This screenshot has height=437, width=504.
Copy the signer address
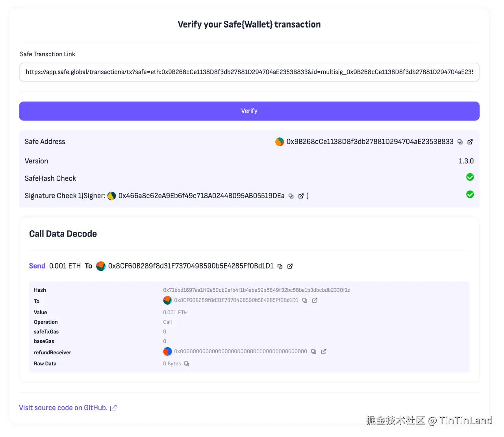click(x=291, y=196)
